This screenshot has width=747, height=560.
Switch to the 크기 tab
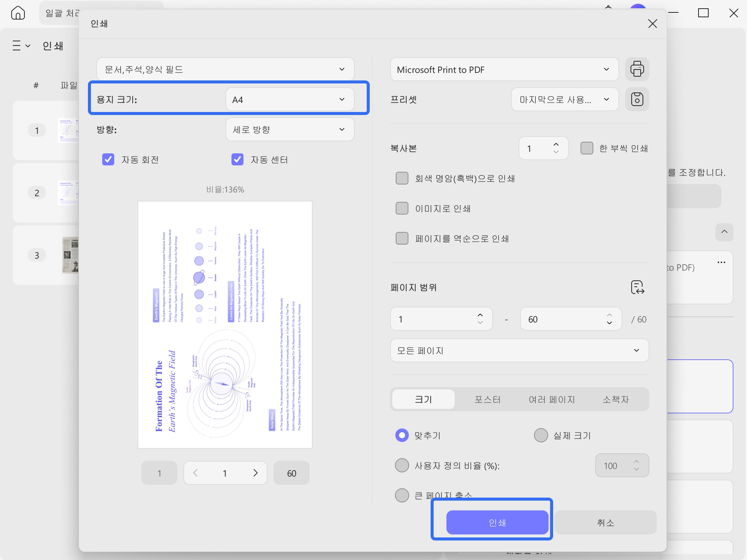click(x=423, y=399)
